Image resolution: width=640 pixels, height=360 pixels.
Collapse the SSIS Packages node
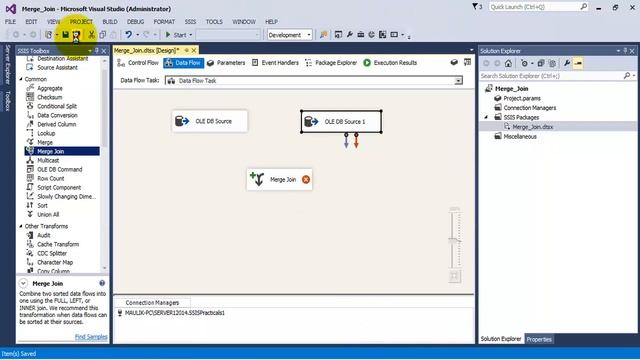point(486,117)
